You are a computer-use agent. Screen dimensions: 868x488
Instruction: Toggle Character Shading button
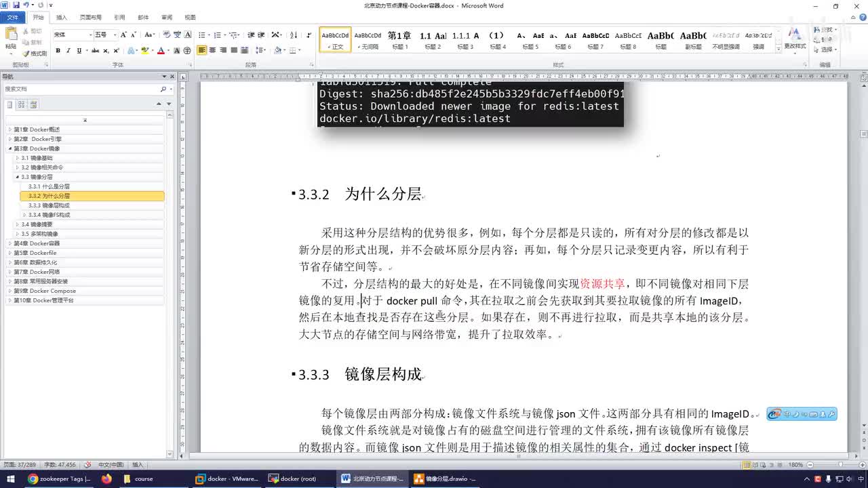(177, 50)
